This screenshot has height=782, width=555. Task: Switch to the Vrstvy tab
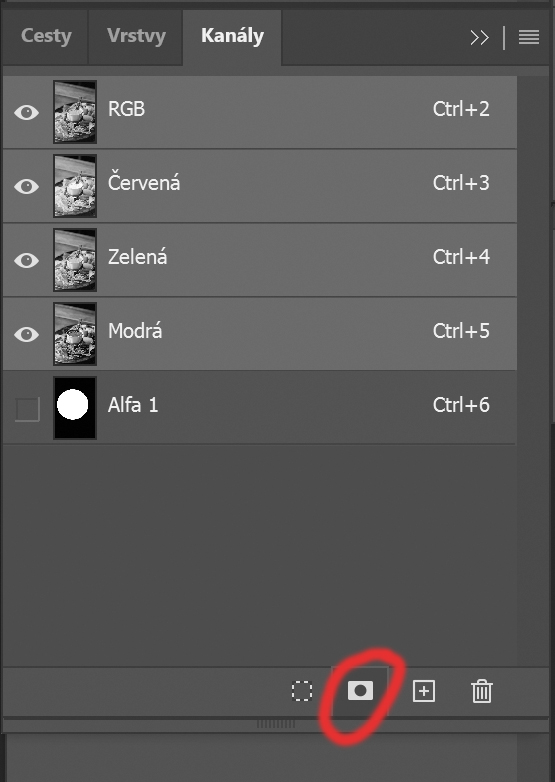click(136, 36)
